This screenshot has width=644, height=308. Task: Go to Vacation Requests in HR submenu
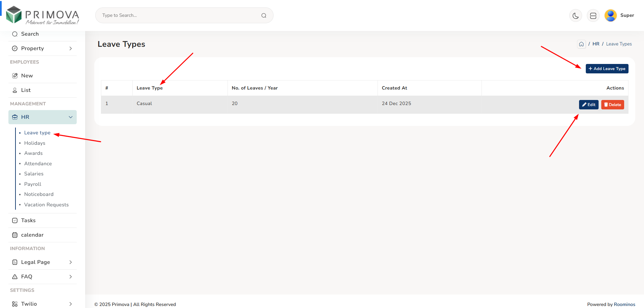click(46, 205)
